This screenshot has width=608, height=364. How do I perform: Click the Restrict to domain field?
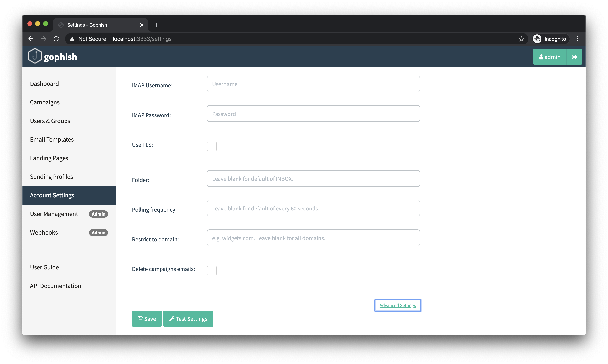coord(313,238)
